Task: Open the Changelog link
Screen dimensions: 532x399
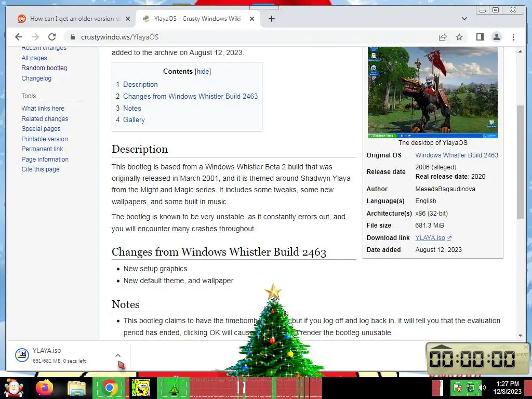Action: click(36, 78)
